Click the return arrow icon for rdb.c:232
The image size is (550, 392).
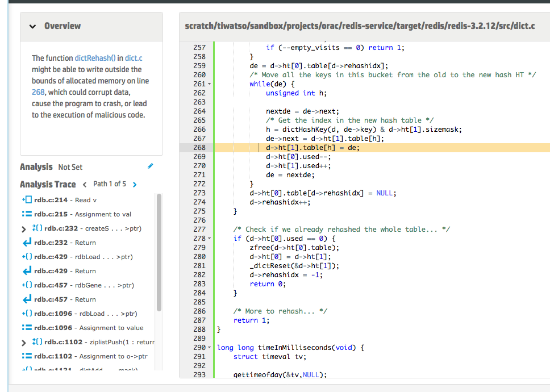pyautogui.click(x=26, y=243)
